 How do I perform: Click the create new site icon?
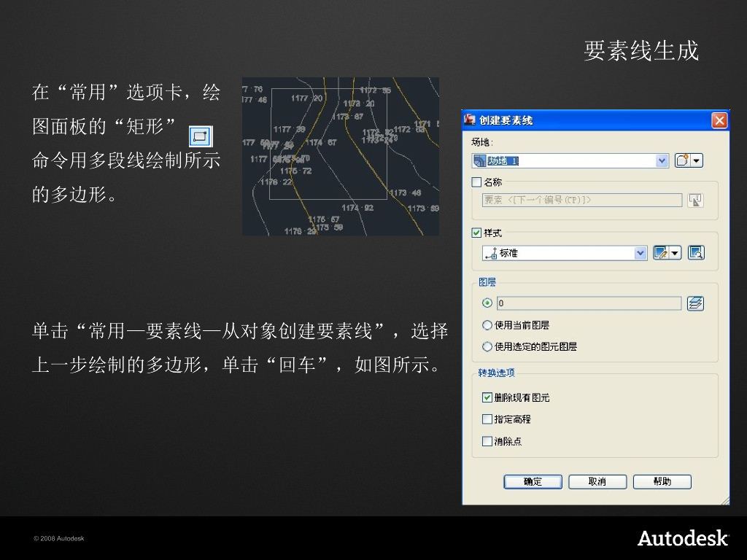click(x=683, y=161)
